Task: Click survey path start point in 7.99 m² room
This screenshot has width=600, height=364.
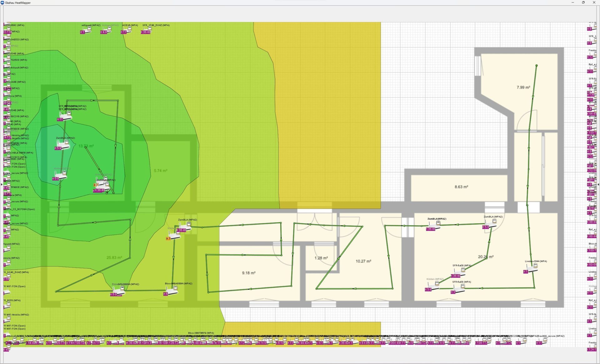Action: point(536,66)
